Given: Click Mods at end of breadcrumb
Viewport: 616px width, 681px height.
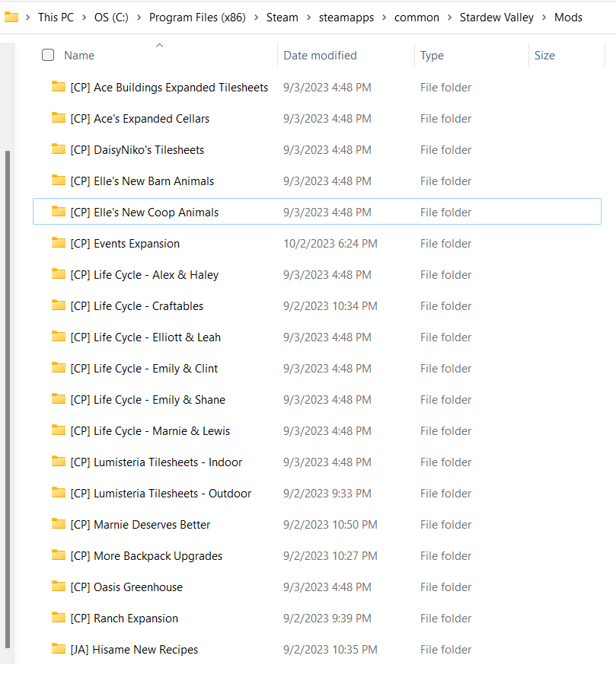Looking at the screenshot, I should 568,18.
